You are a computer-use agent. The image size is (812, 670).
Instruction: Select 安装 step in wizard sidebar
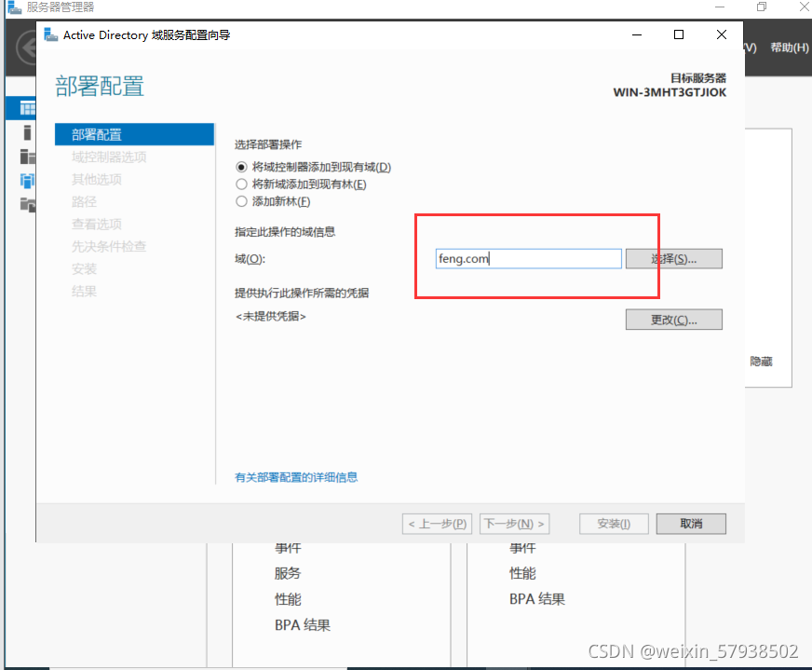[84, 269]
